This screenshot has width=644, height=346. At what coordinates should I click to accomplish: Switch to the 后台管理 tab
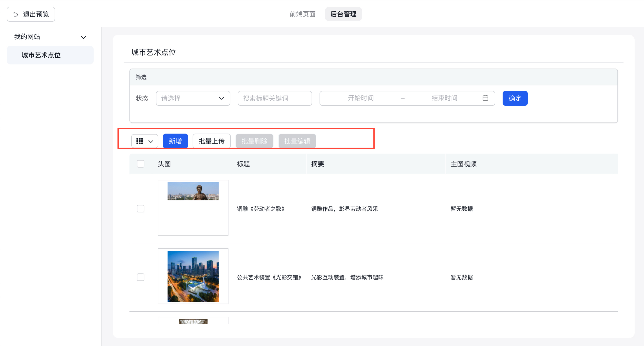343,14
